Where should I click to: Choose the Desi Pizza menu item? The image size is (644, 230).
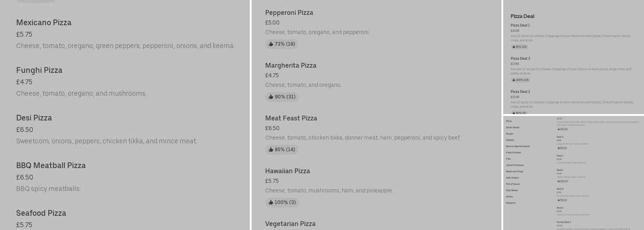[34, 118]
